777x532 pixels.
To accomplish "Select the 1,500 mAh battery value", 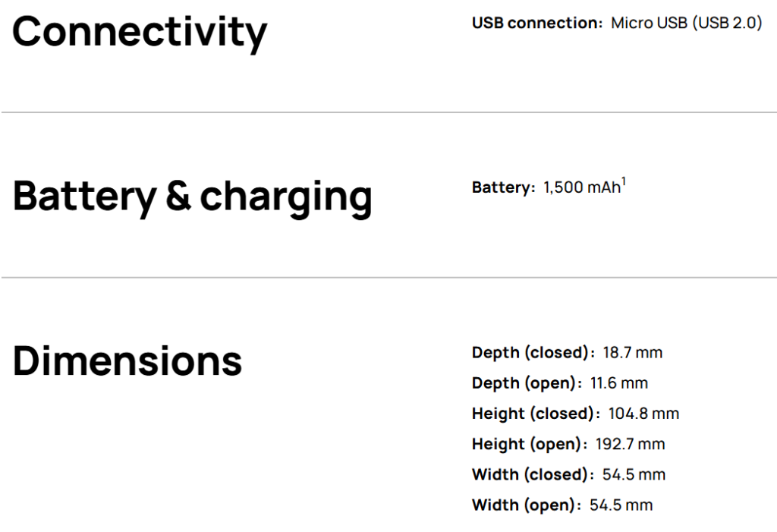I will pos(581,187).
